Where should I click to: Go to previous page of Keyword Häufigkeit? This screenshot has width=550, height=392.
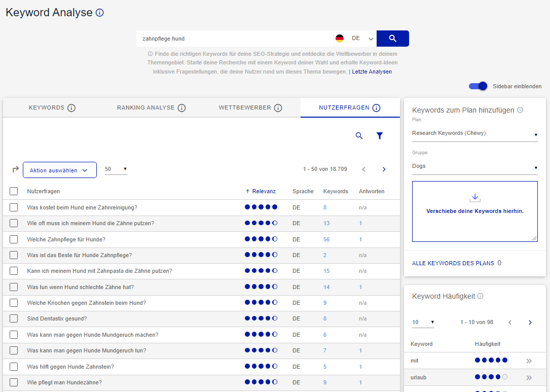pos(510,322)
